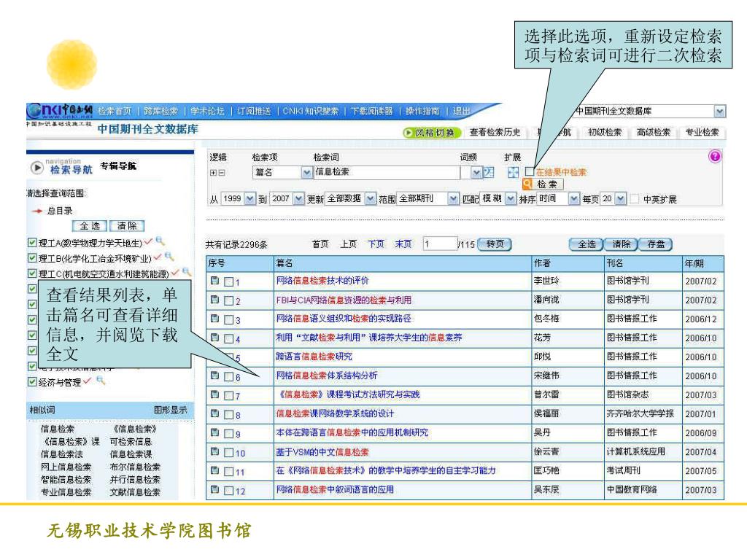Open the purple help question-mark icon
Screen dimensions: 747x560
tap(715, 156)
